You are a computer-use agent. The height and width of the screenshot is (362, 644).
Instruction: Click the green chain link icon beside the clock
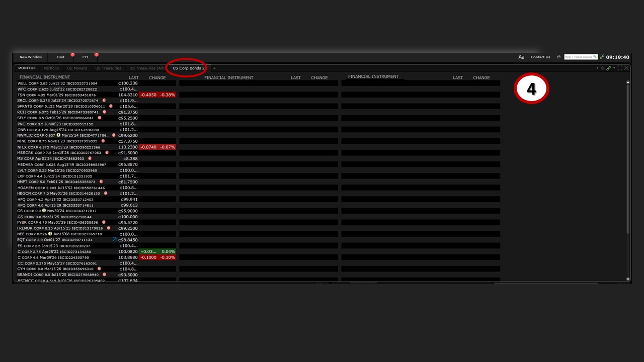click(x=602, y=57)
